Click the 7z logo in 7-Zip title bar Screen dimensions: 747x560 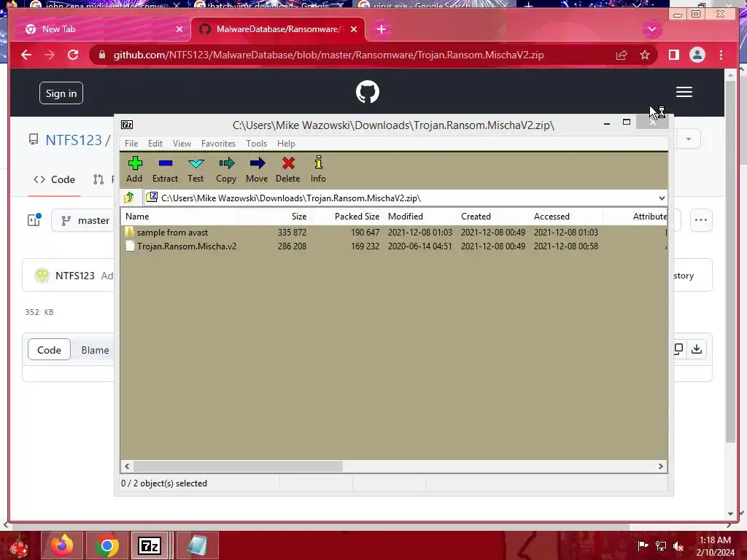127,125
